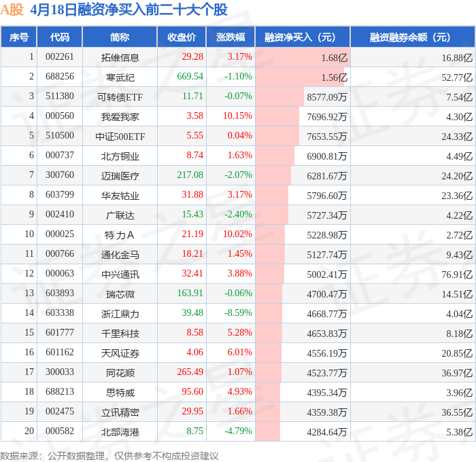Click stock code 000025
The height and width of the screenshot is (462, 476).
[60, 234]
